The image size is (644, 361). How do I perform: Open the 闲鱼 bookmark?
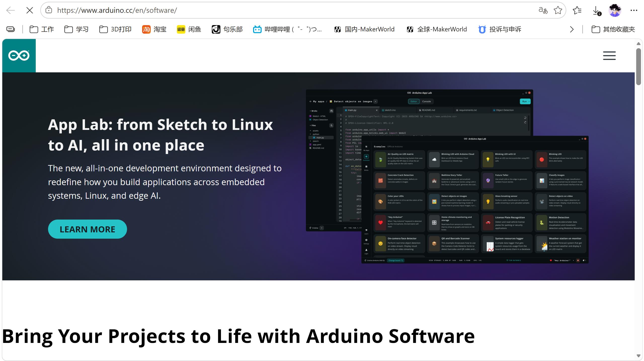click(189, 29)
